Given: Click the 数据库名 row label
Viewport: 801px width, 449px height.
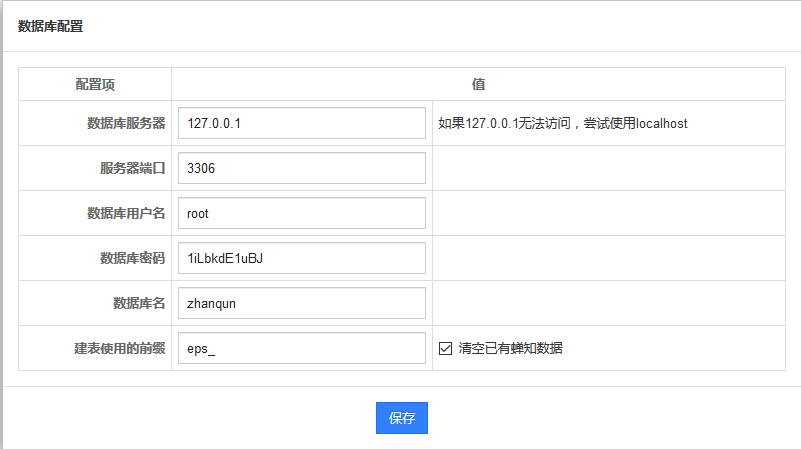Looking at the screenshot, I should pyautogui.click(x=139, y=303).
